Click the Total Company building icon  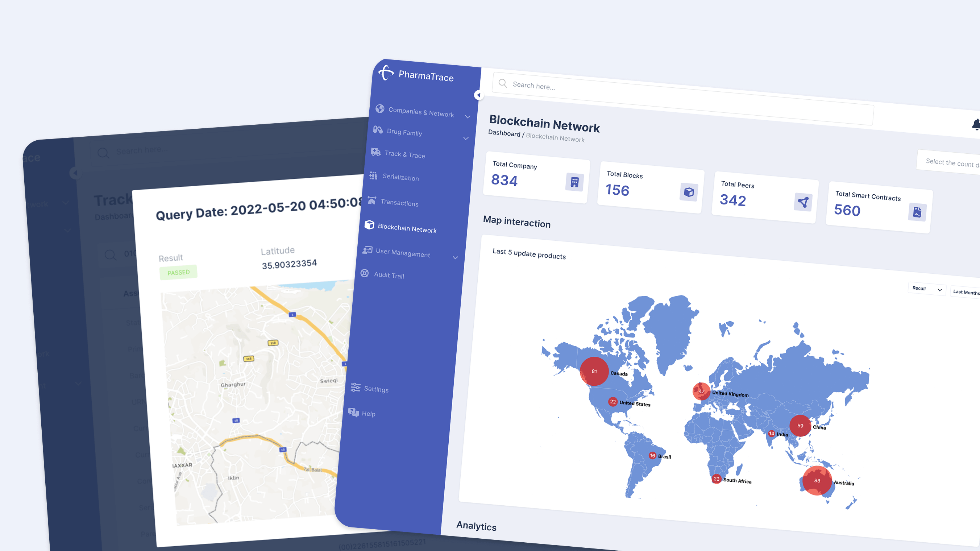[x=574, y=182]
